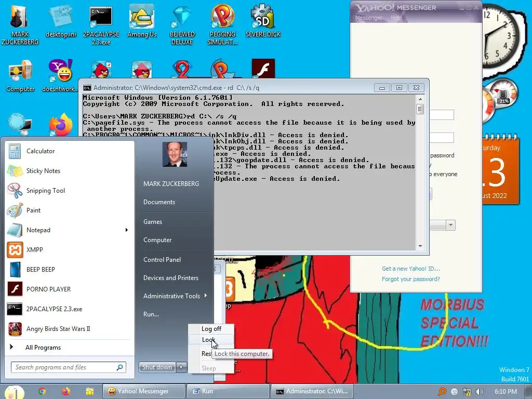The width and height of the screenshot is (532, 399).
Task: Launch Angry Birds Star Wars II
Action: point(70,328)
